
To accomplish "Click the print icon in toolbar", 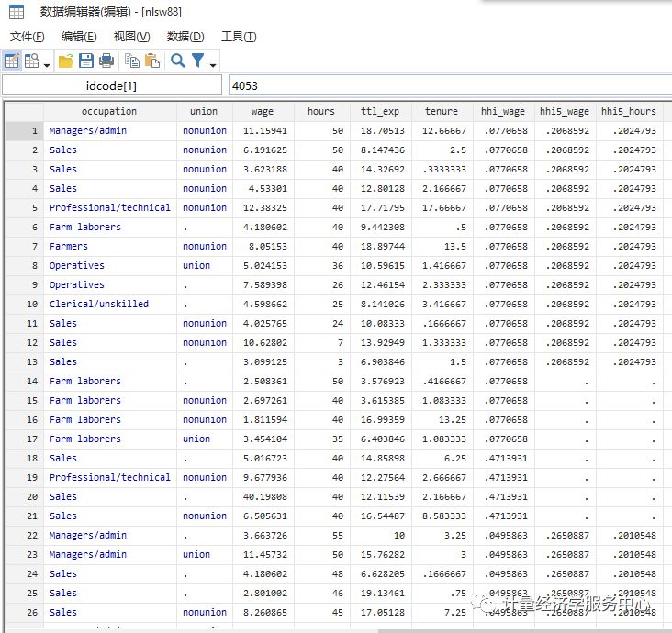I will coord(106,61).
